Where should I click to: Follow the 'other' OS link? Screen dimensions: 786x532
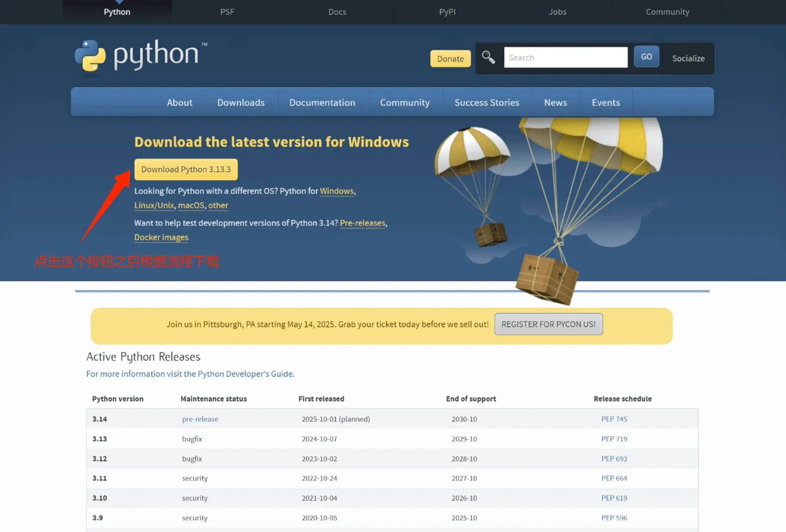218,205
